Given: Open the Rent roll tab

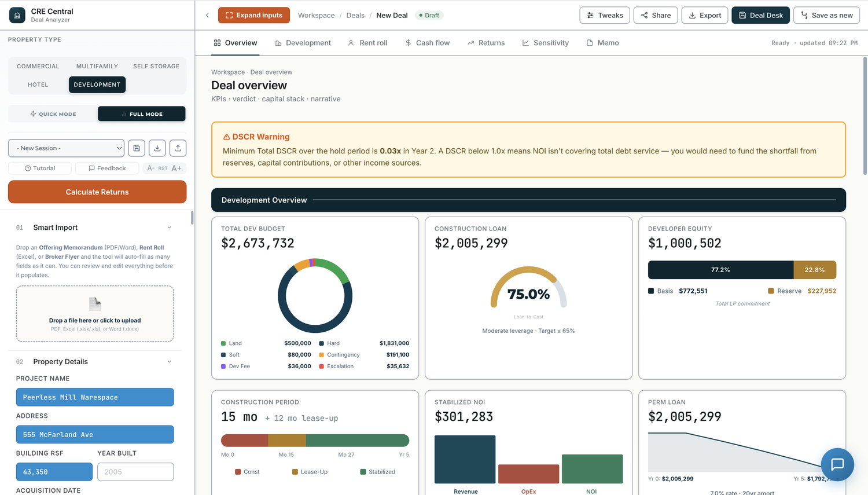Looking at the screenshot, I should pos(367,43).
